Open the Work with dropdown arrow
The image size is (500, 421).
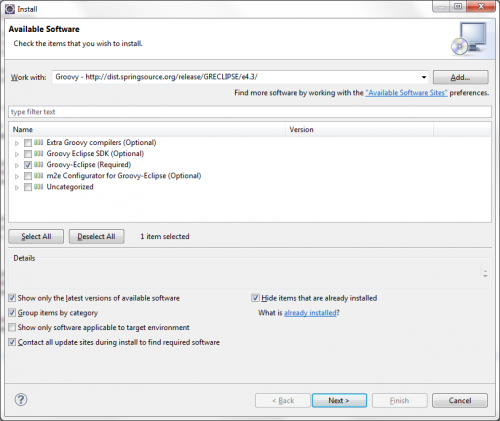click(x=424, y=77)
